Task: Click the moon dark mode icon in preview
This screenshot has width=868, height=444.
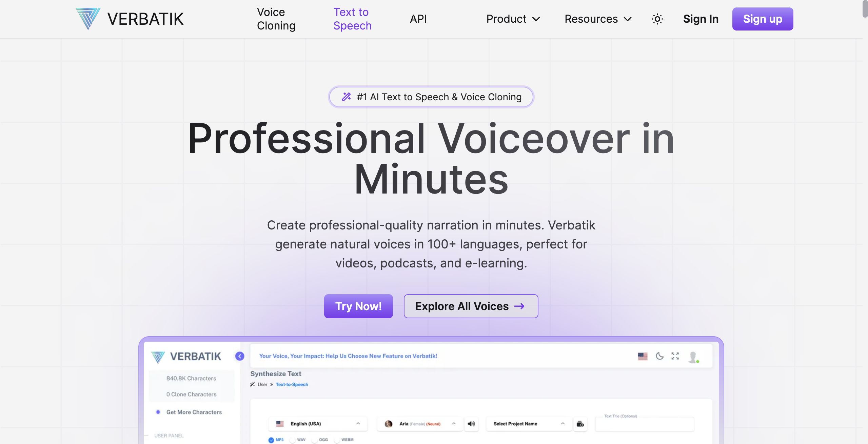Action: (659, 356)
